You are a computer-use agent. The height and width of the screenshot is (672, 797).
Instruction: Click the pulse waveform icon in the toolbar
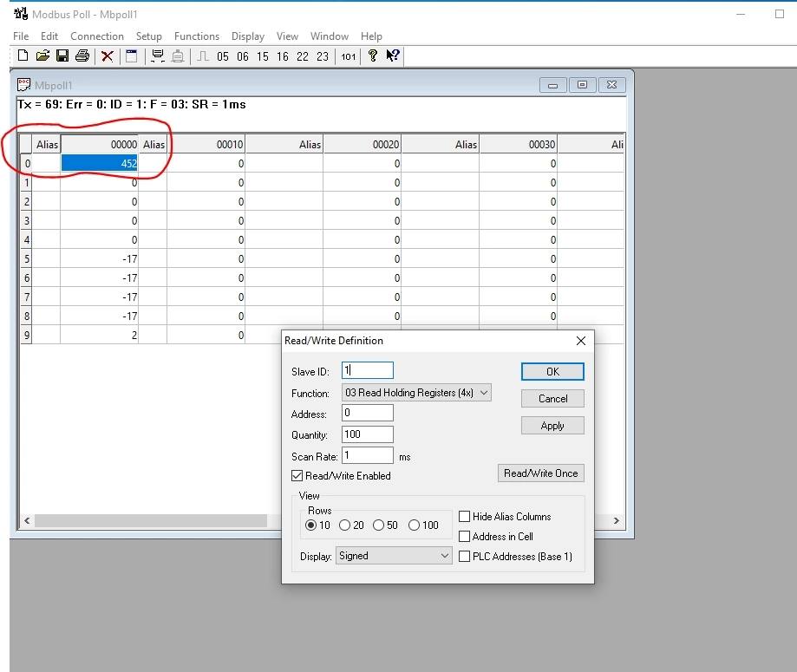click(x=203, y=55)
